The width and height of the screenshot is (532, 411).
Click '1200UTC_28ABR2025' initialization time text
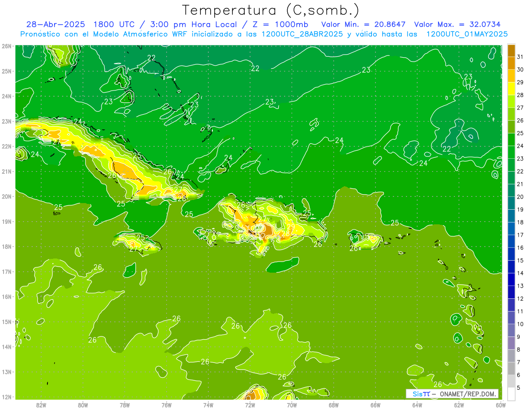pos(302,34)
